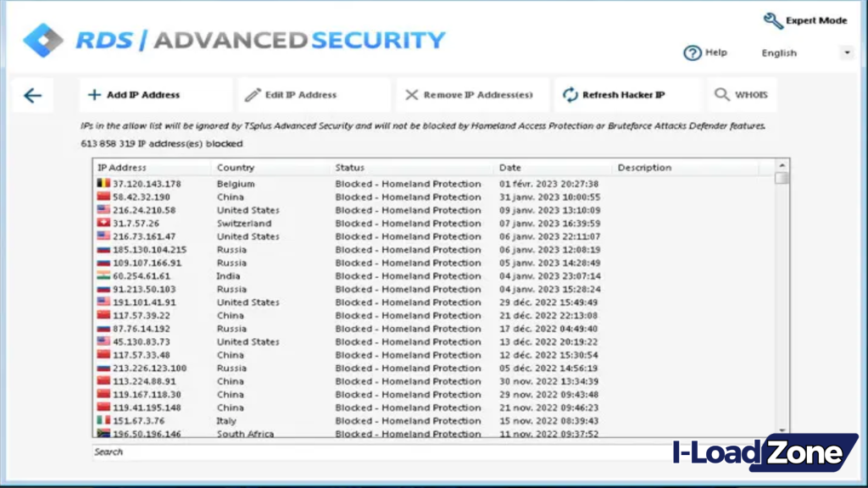Click the X icon on Remove IP Addresses

412,93
